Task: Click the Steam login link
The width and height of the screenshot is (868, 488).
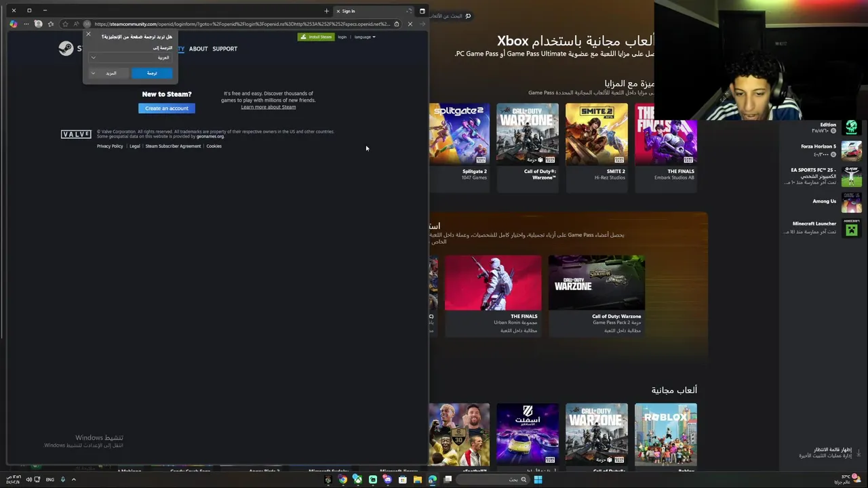Action: point(342,37)
